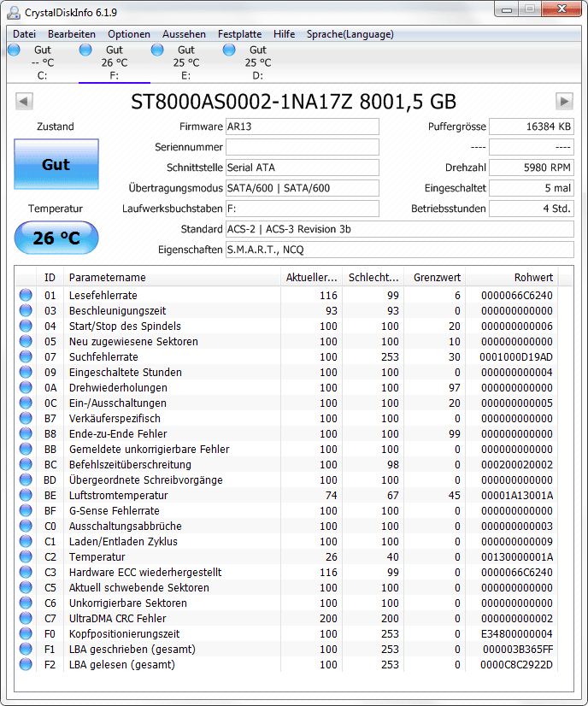Click the status orb for Suchfehlerrate row
The width and height of the screenshot is (588, 706).
coord(26,356)
